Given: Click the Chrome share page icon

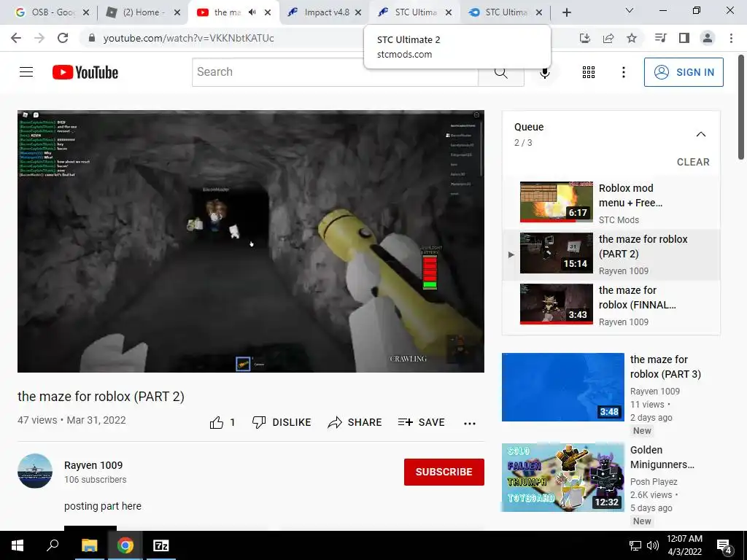Looking at the screenshot, I should pos(608,38).
